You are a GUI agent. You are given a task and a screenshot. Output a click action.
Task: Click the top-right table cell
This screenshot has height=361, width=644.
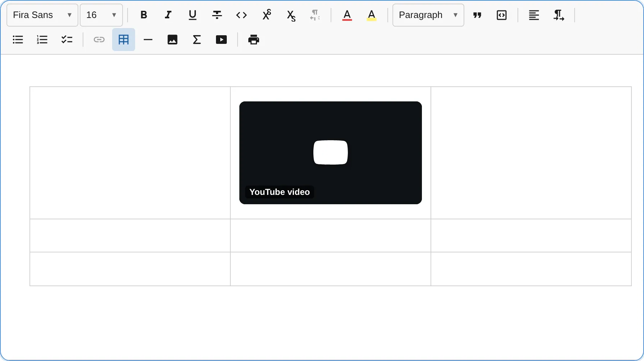[531, 153]
